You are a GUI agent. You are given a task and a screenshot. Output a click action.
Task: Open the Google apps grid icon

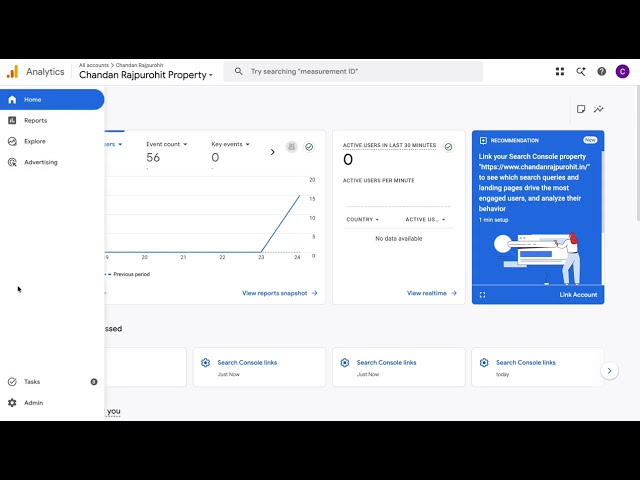pos(560,71)
